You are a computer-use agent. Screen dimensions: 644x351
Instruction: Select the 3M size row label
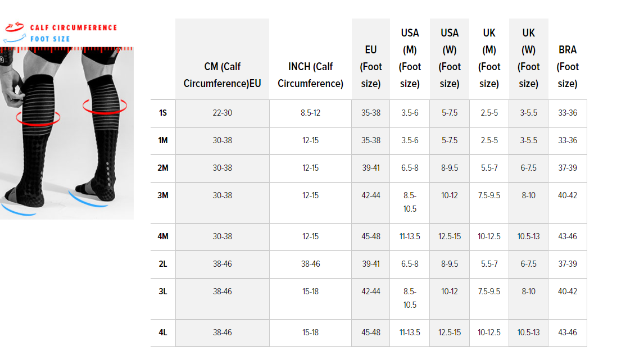(163, 195)
